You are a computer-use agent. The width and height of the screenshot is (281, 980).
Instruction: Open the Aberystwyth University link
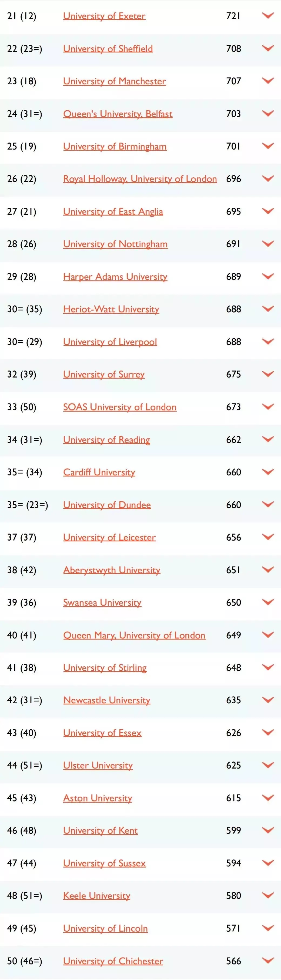(112, 570)
